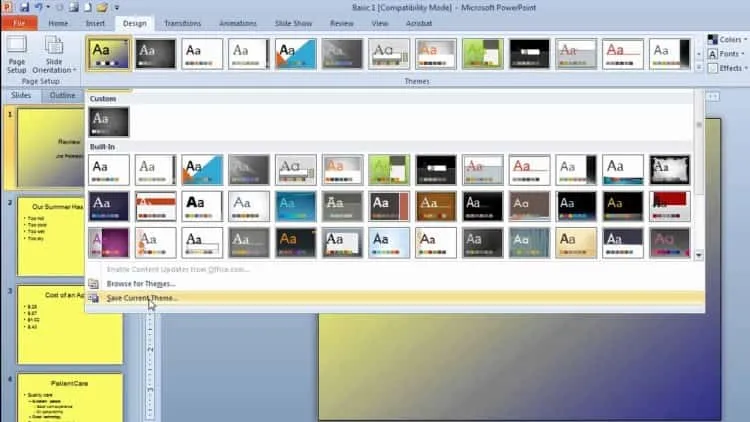Apply the custom dark gray theme thumbnail

click(x=109, y=122)
